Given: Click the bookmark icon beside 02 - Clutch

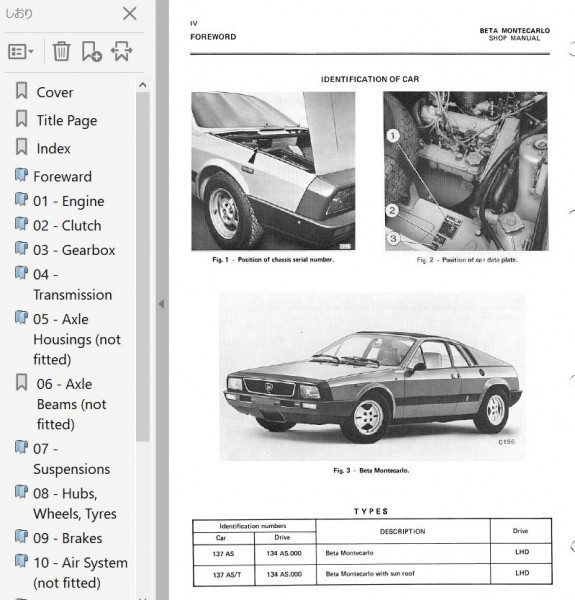Looking at the screenshot, I should (x=21, y=224).
